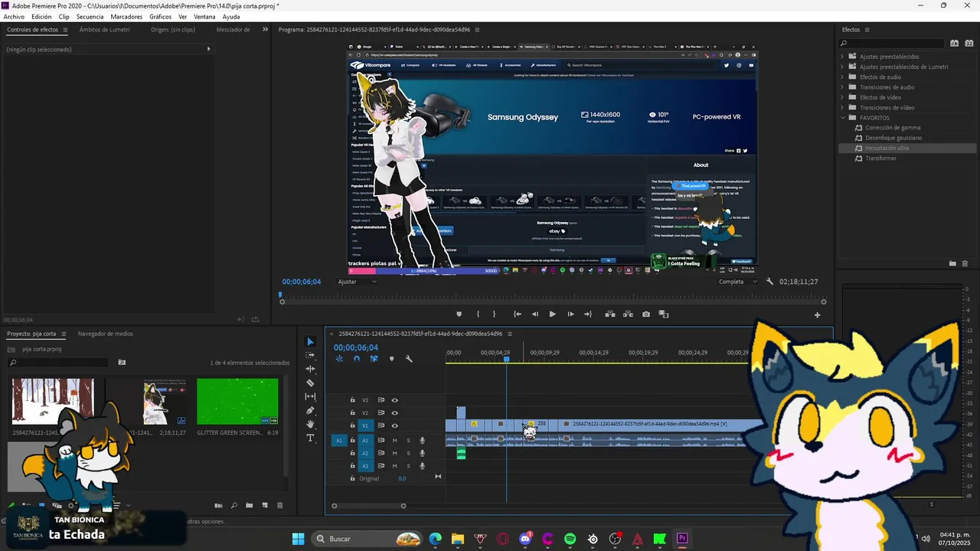Open Program monitor settings wrench
The image size is (980, 551).
[x=770, y=282]
